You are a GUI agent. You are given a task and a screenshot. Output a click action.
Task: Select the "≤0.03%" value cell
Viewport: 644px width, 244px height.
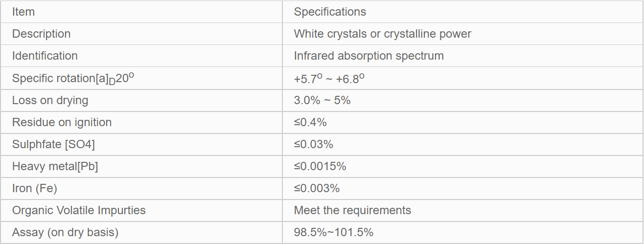(x=313, y=144)
